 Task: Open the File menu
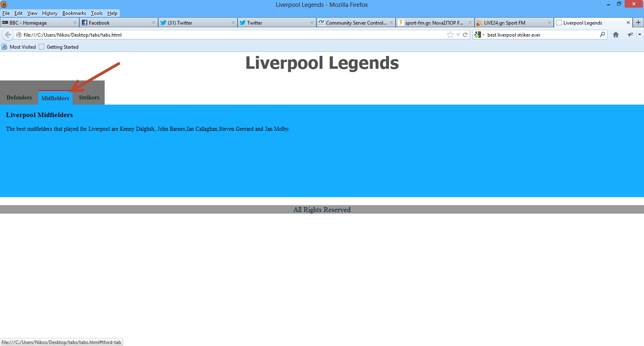6,13
